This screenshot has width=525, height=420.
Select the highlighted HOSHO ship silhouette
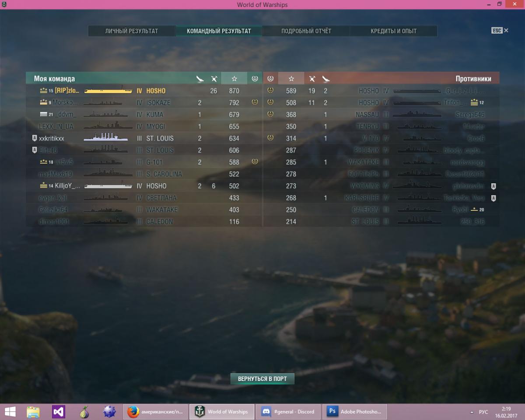click(x=108, y=91)
